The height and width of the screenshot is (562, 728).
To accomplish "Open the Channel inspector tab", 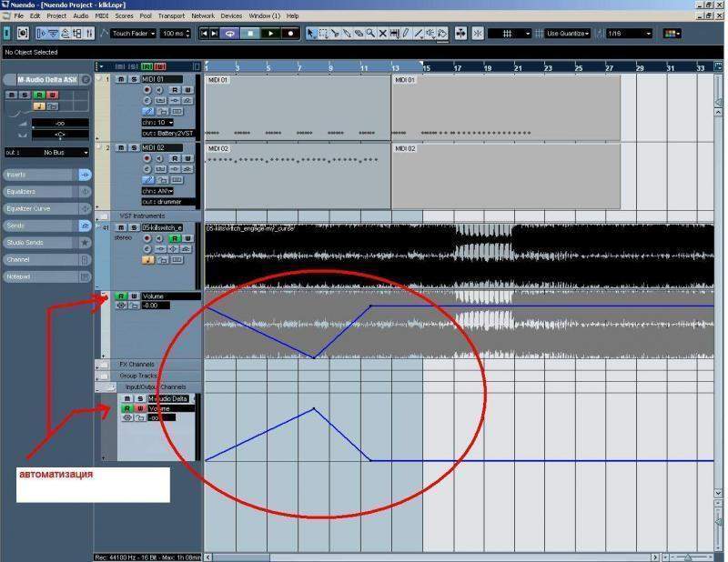I will pos(47,260).
